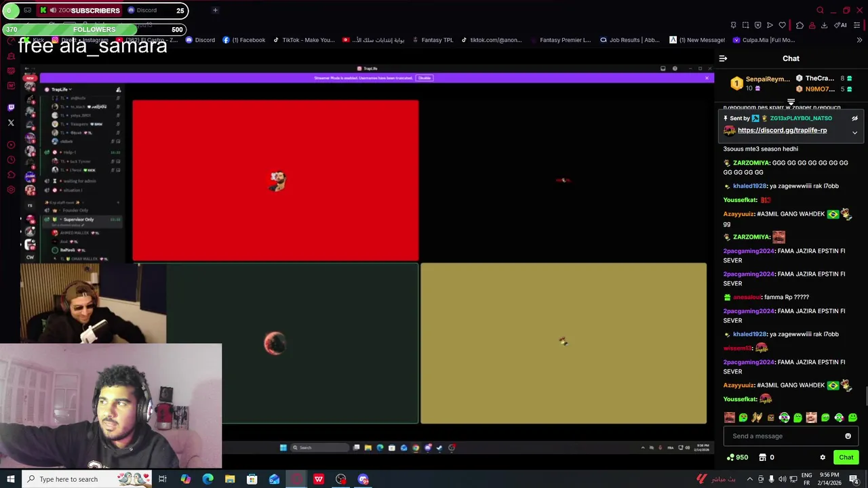Image resolution: width=868 pixels, height=488 pixels.
Task: Click chat panel scrollbar
Action: coord(865,396)
